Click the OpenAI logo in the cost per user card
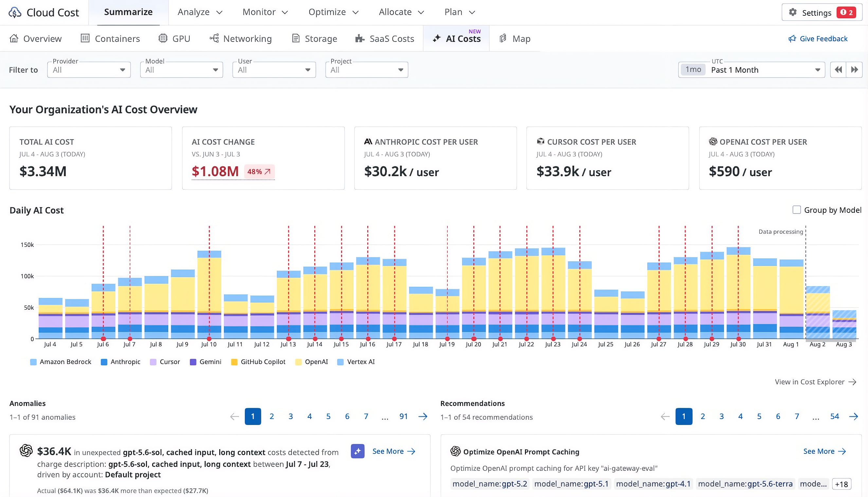The height and width of the screenshot is (497, 868). 713,141
